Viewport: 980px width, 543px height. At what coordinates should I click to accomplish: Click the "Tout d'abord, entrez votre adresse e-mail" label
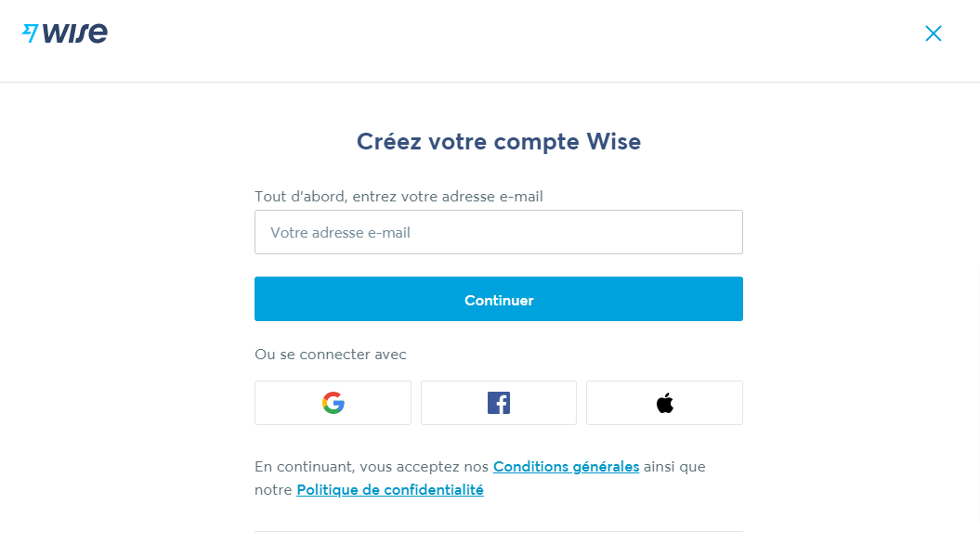coord(399,197)
